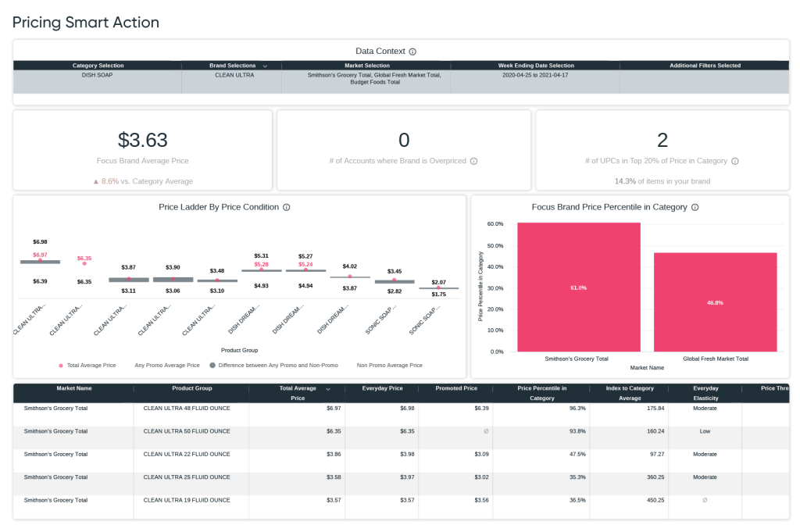
Task: Select the Market Selection column header
Action: point(367,66)
